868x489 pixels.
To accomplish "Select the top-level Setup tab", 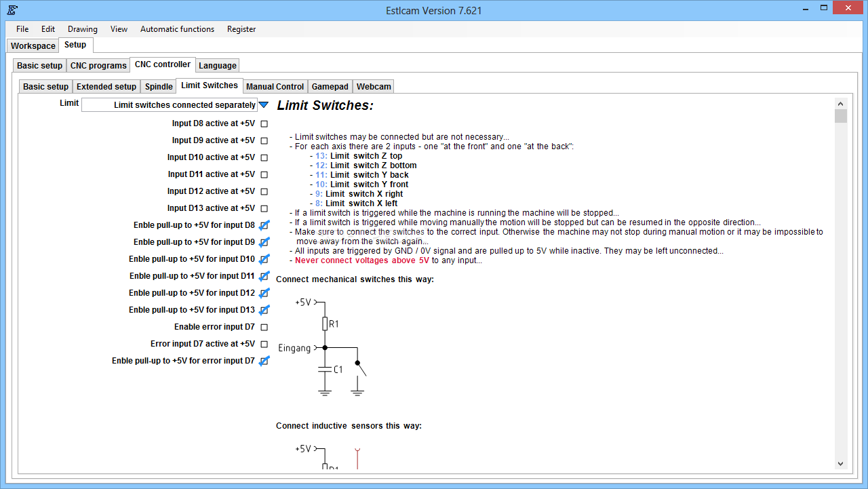I will coord(75,45).
